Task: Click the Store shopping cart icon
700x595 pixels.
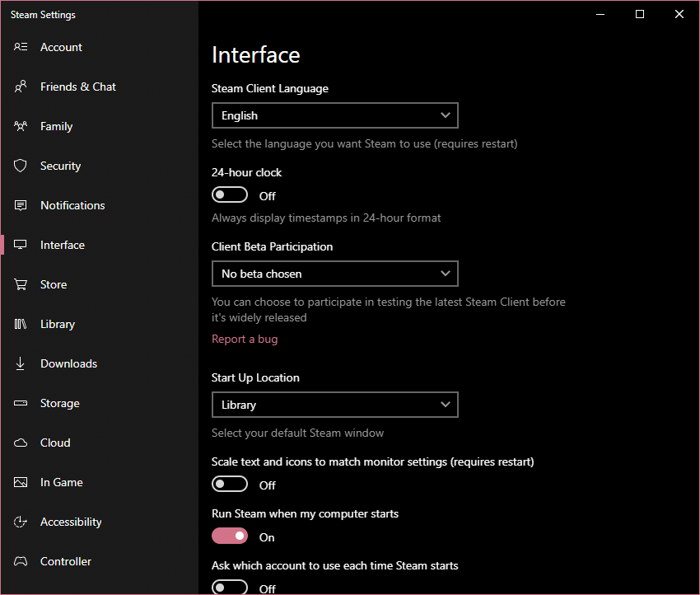Action: (x=21, y=284)
